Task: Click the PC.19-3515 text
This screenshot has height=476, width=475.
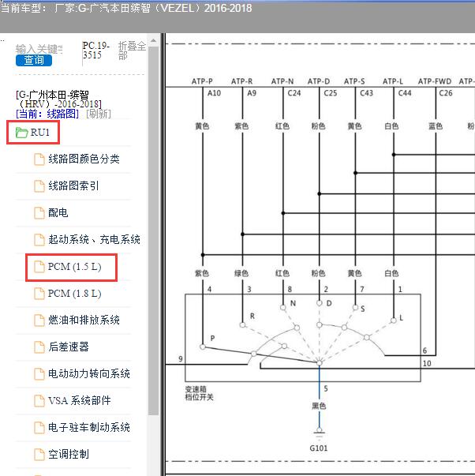Action: (x=96, y=51)
